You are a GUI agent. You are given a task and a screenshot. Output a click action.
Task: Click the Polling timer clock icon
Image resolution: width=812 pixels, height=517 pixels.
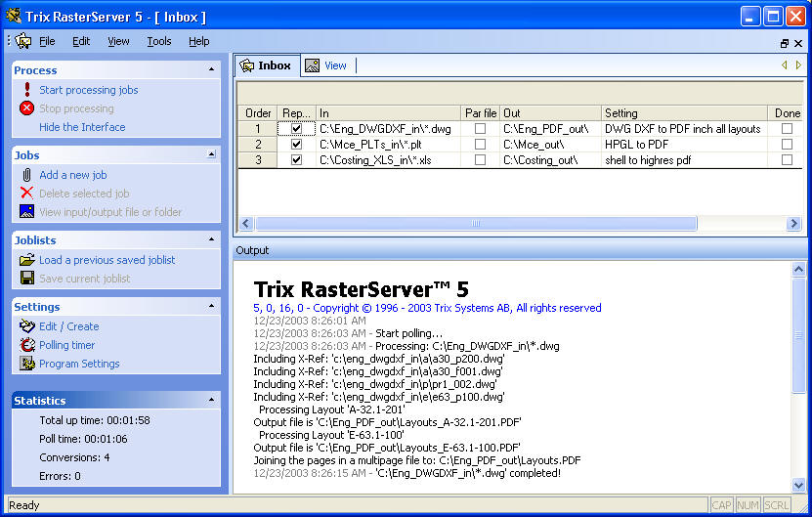(27, 345)
